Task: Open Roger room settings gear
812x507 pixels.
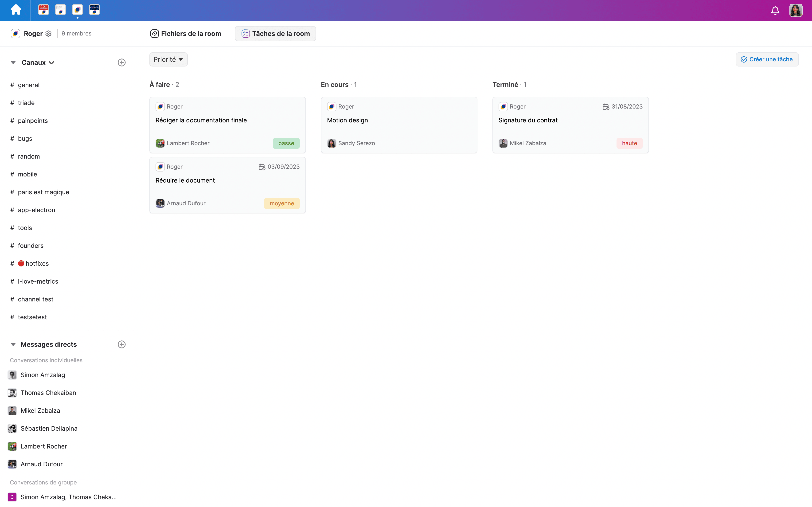Action: [49, 34]
